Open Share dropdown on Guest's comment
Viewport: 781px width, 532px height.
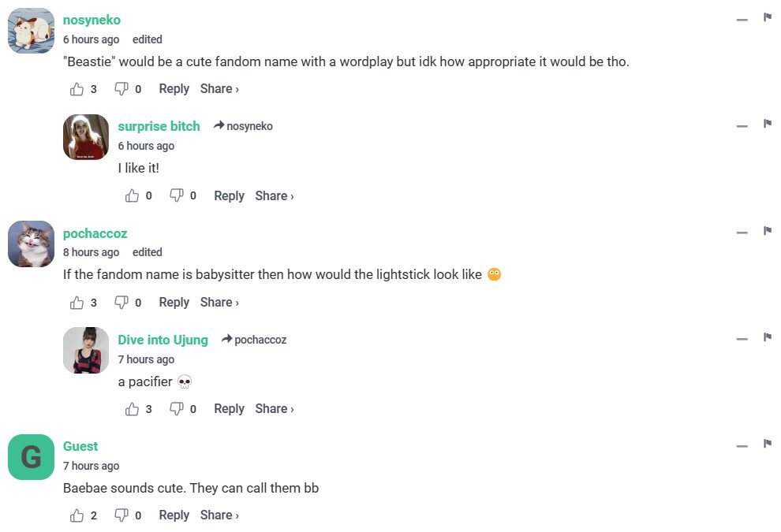click(219, 515)
